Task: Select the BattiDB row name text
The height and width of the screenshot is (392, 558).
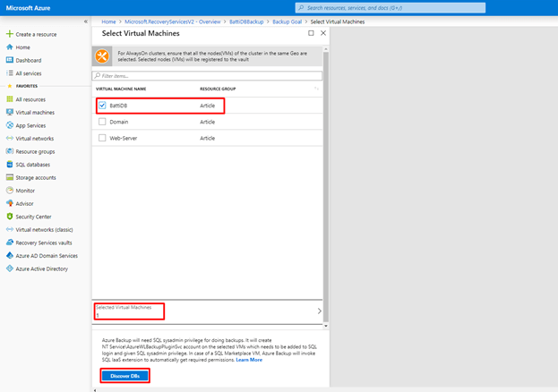Action: [x=118, y=106]
